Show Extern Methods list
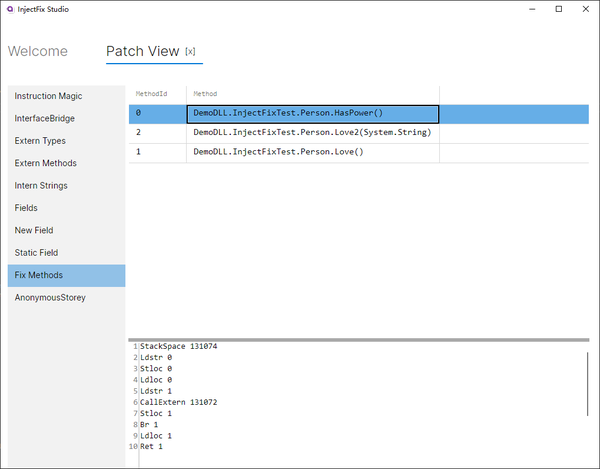 pos(45,163)
